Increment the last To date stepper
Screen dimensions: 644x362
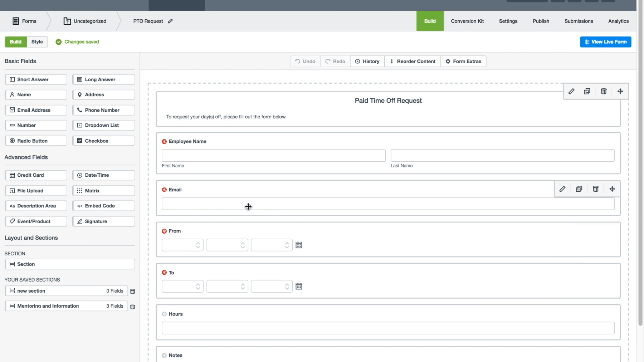(287, 284)
